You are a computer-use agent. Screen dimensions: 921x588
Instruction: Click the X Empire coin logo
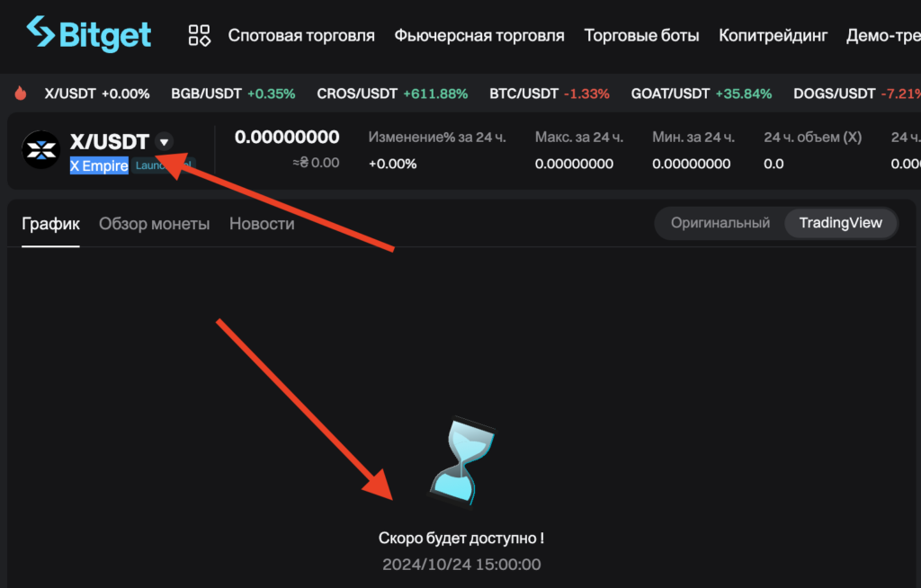[40, 150]
